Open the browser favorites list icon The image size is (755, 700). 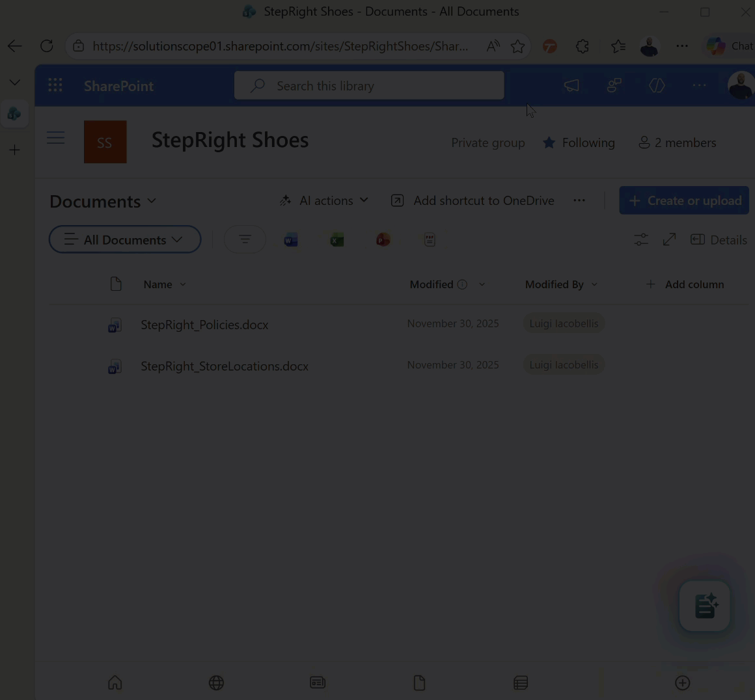[618, 46]
